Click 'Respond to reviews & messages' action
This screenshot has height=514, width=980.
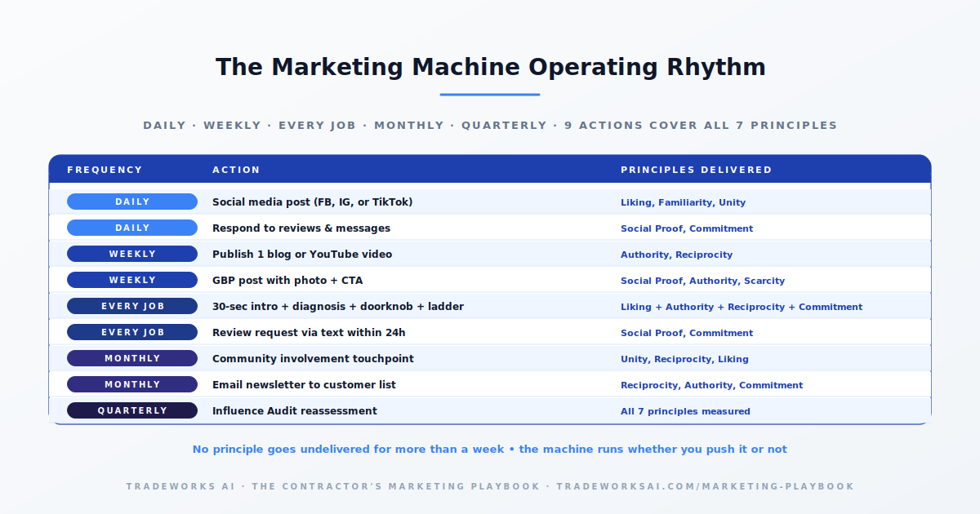click(x=301, y=228)
